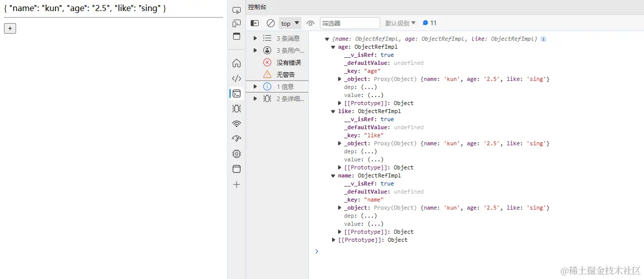Evaluate value: (...) getter under age
This screenshot has width=644, height=279.
pyautogui.click(x=375, y=95)
